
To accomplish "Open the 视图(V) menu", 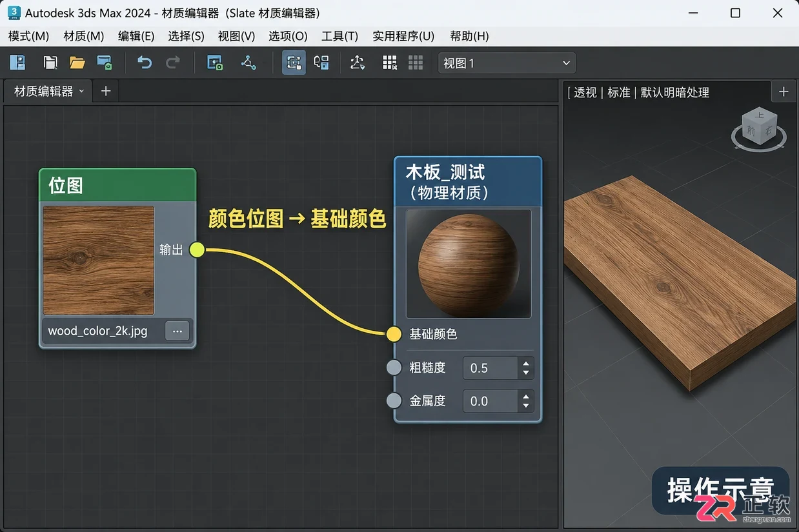I will click(237, 36).
